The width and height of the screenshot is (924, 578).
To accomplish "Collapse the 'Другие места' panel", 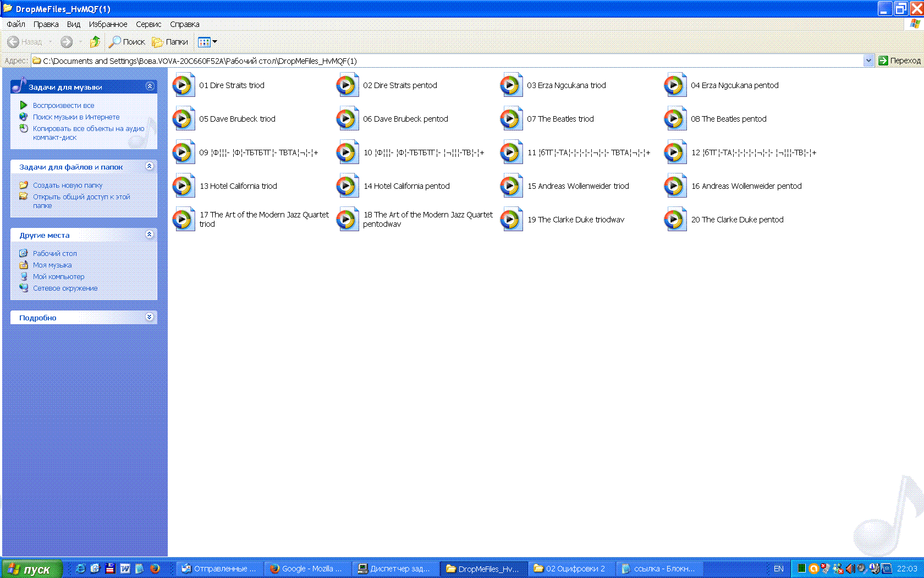I will pyautogui.click(x=150, y=235).
